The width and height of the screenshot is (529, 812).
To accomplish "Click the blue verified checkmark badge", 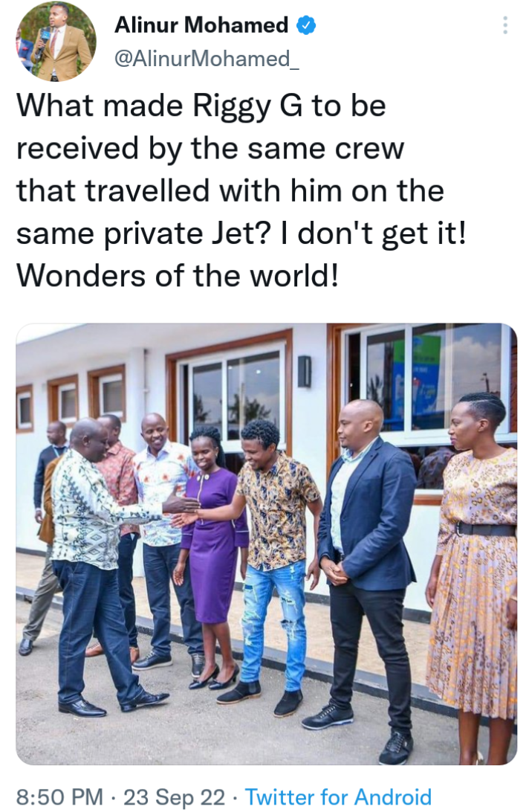I will [306, 25].
